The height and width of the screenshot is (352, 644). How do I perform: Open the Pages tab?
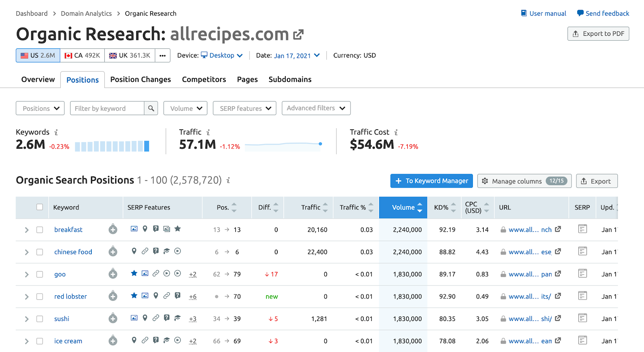(x=247, y=79)
